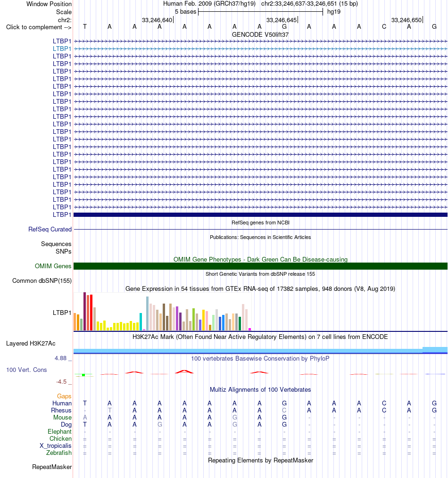Click the LTBP1 label of the GTEx chart

point(62,313)
